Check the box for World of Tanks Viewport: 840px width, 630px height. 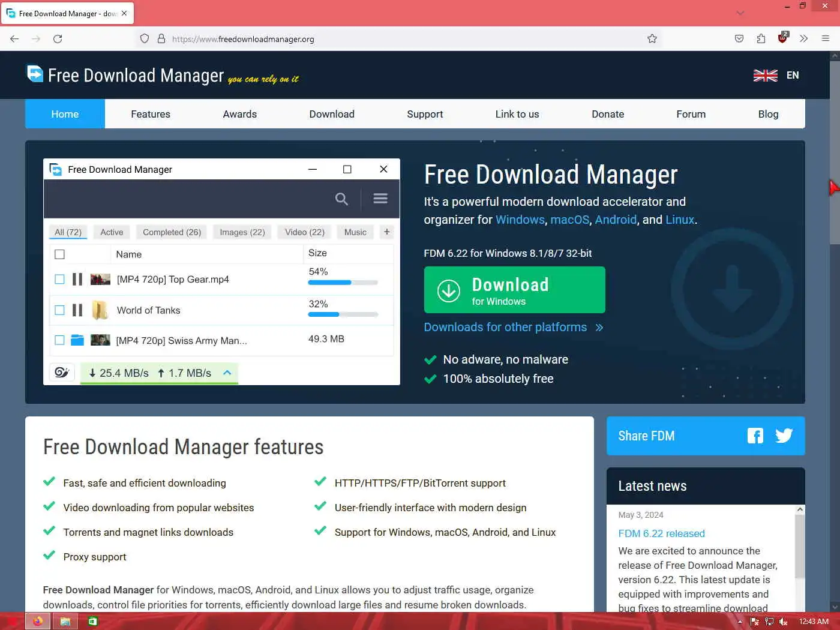(59, 310)
